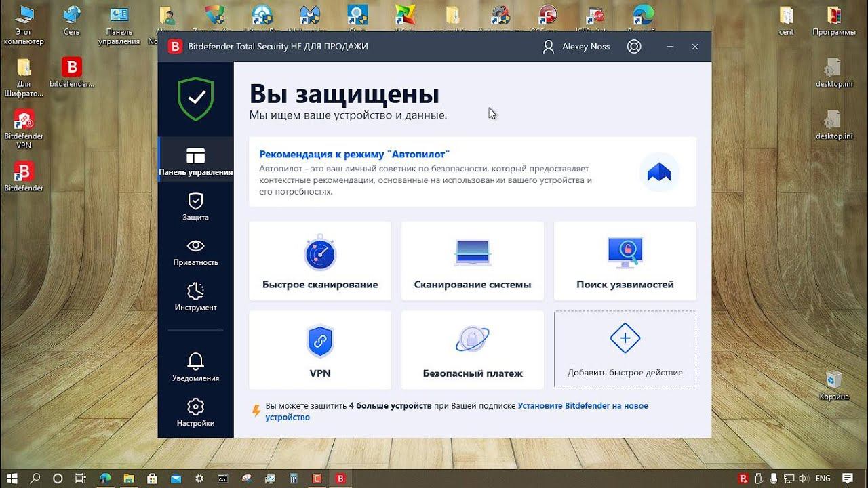This screenshot has width=868, height=488.
Task: Click the Bitdefender B logo in title bar
Action: 176,47
